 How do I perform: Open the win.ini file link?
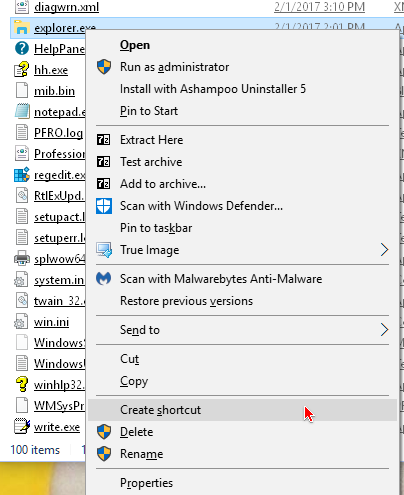coord(51,322)
